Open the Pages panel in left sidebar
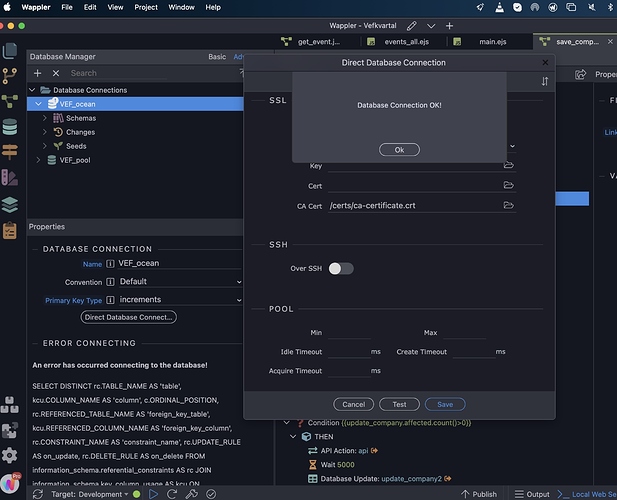Screen dimensions: 617x500 [x=10, y=50]
